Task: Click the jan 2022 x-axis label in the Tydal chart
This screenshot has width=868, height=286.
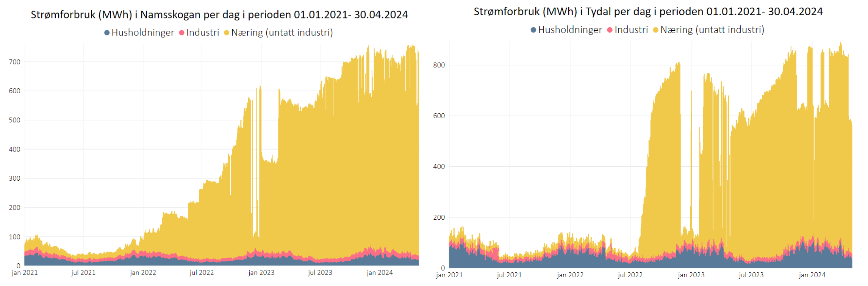Action: pyautogui.click(x=570, y=275)
